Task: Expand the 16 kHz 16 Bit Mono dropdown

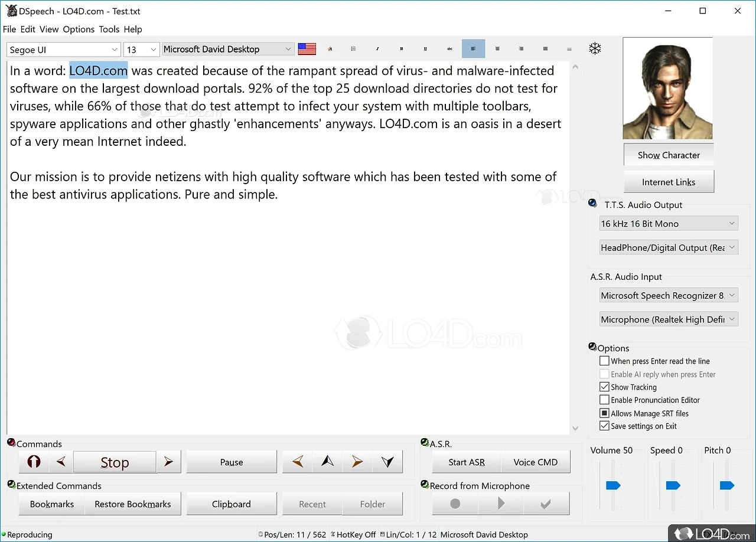Action: click(669, 224)
